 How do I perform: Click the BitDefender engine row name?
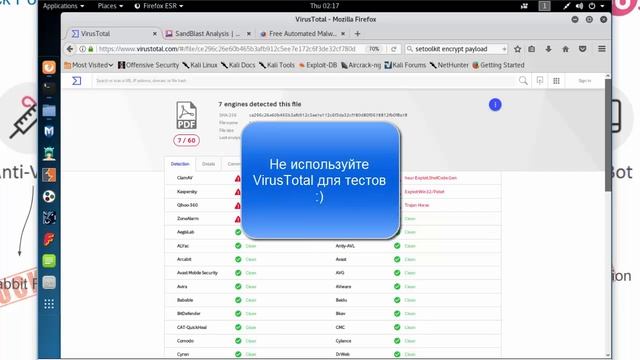189,313
